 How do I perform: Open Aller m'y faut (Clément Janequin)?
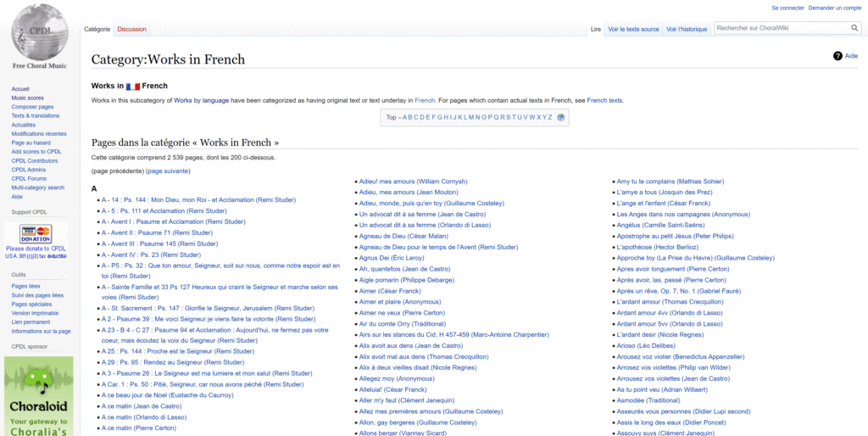coord(408,400)
